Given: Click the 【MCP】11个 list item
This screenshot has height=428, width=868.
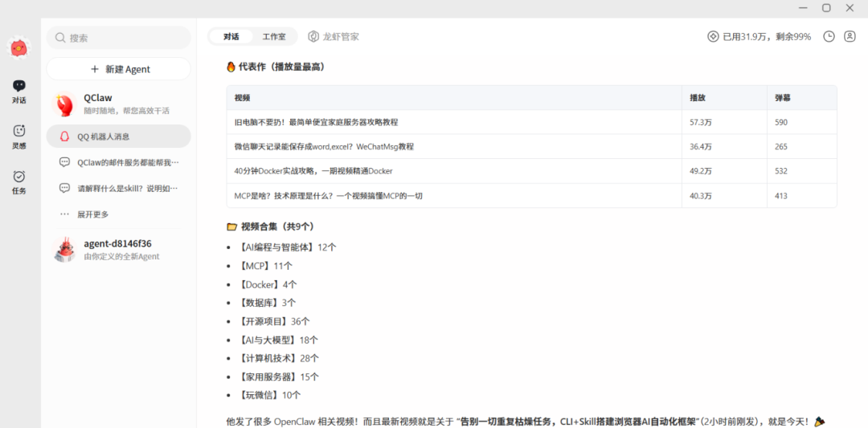Looking at the screenshot, I should tap(265, 266).
